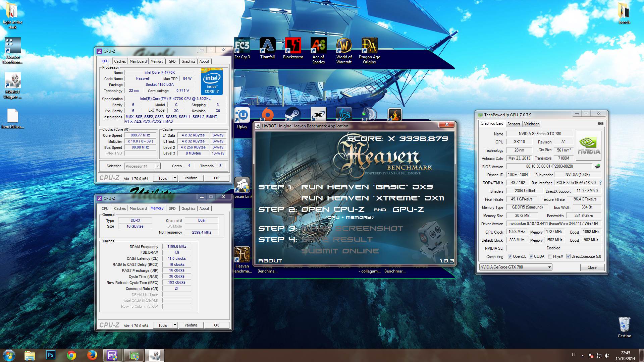The image size is (644, 362).
Task: Switch to the Sensors tab in GPU-Z
Action: coord(514,124)
